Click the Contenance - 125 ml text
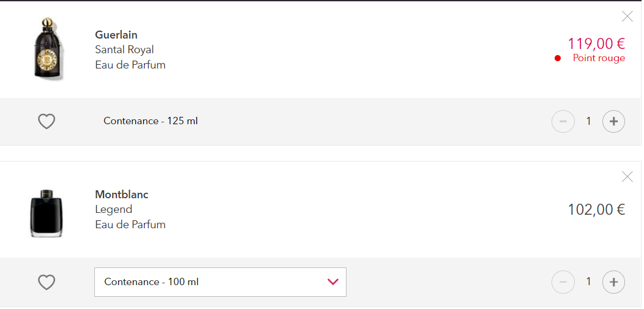This screenshot has height=309, width=644. coord(151,121)
